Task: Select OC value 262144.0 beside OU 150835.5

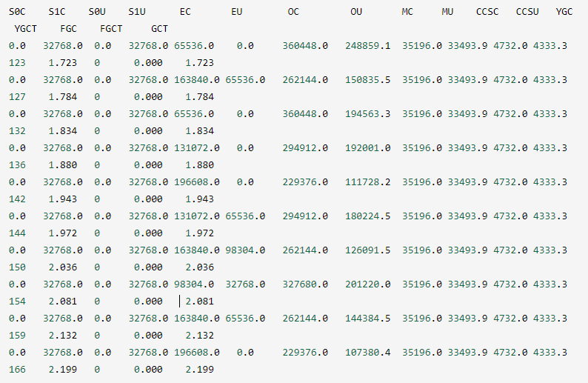Action: click(x=305, y=80)
